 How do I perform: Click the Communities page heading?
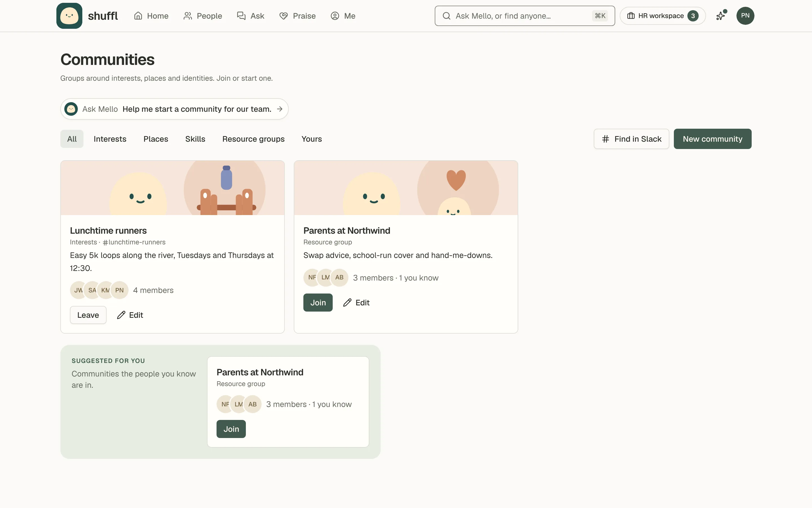coord(107,60)
